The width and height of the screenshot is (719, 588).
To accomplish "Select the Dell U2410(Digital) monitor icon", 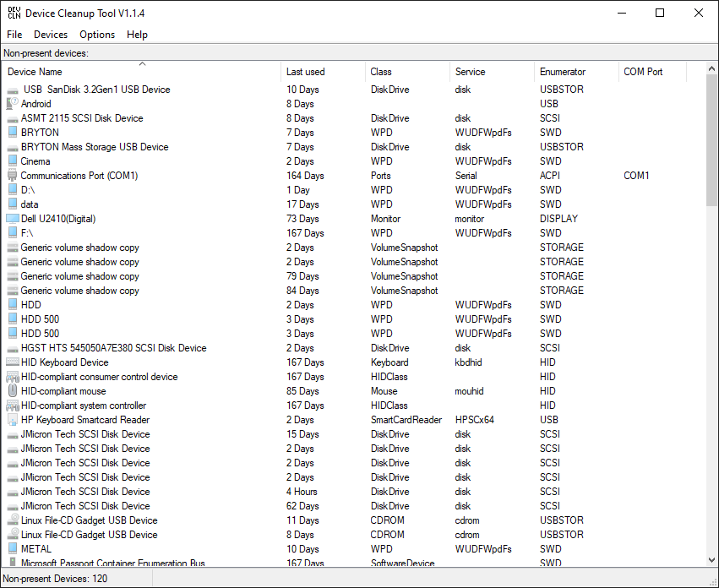I will point(13,219).
